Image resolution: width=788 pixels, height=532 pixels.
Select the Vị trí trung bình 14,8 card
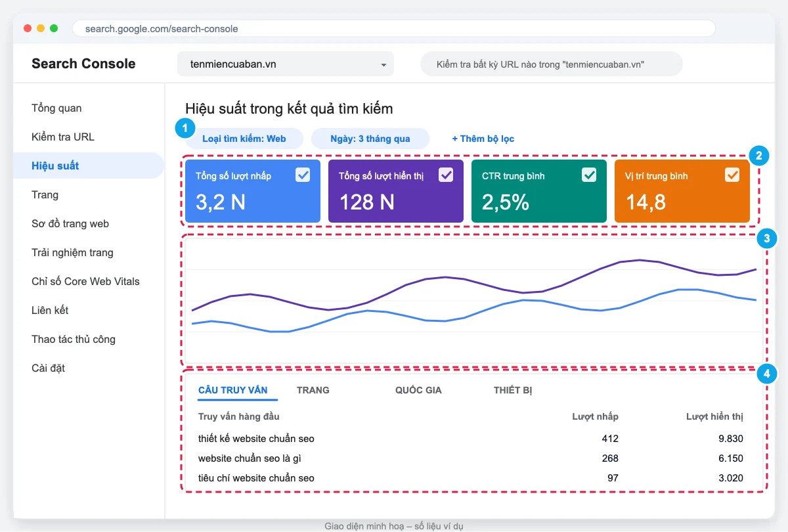click(x=682, y=191)
